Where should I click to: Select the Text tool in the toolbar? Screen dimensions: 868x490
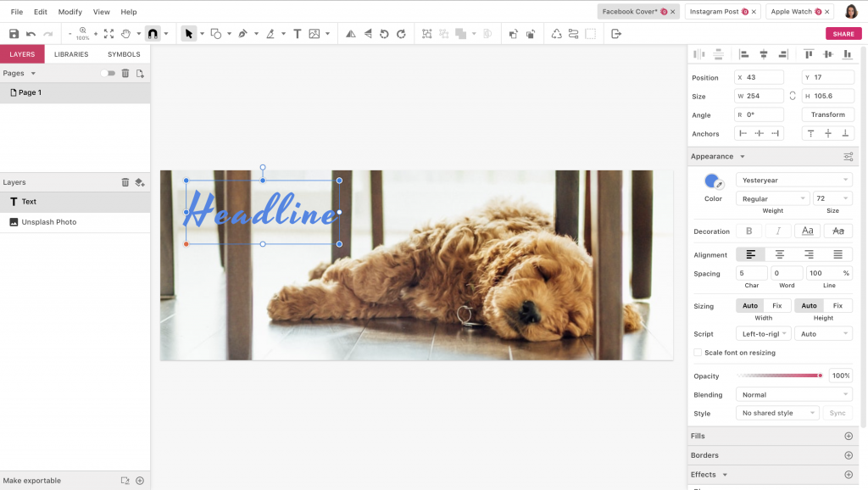(297, 33)
